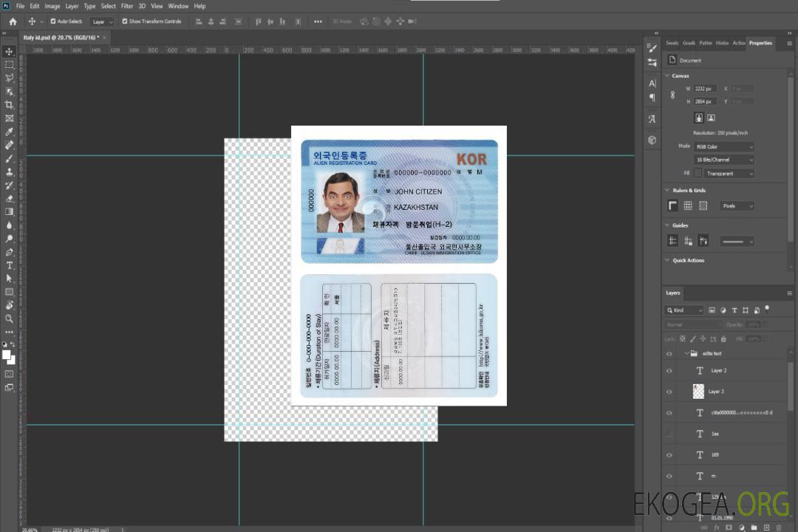This screenshot has width=798, height=532.
Task: Open the Filter menu
Action: 127,6
